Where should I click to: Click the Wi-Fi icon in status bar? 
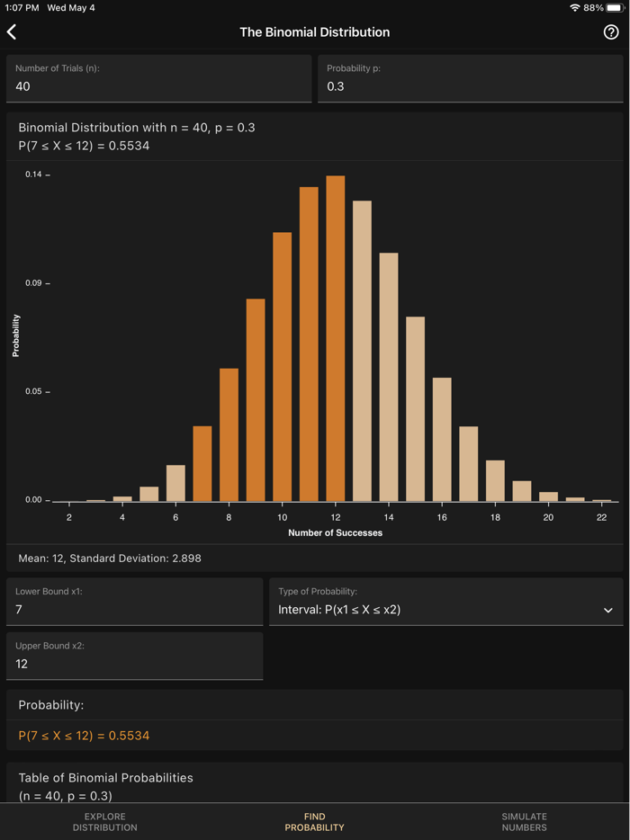tap(576, 7)
